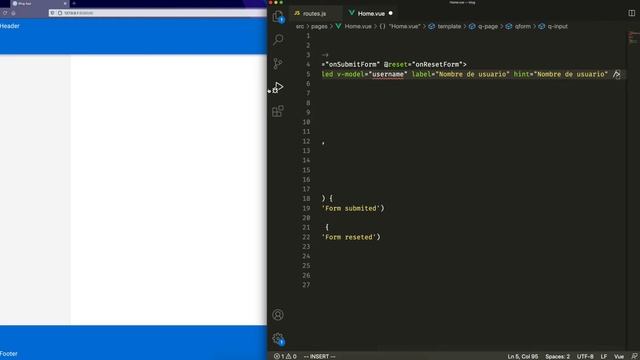Viewport: 640px width, 360px height.
Task: Click 'Spaces: 2' indentation setting
Action: (558, 356)
